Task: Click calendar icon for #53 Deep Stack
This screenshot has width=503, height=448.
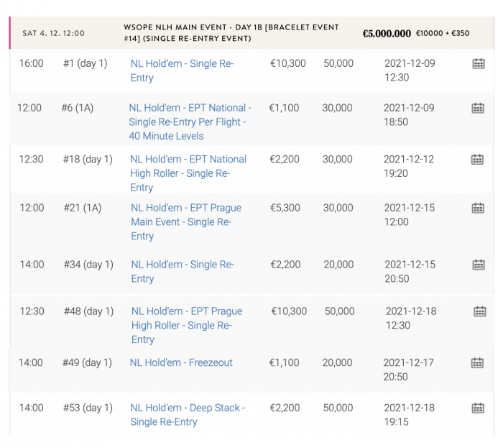Action: [x=478, y=408]
